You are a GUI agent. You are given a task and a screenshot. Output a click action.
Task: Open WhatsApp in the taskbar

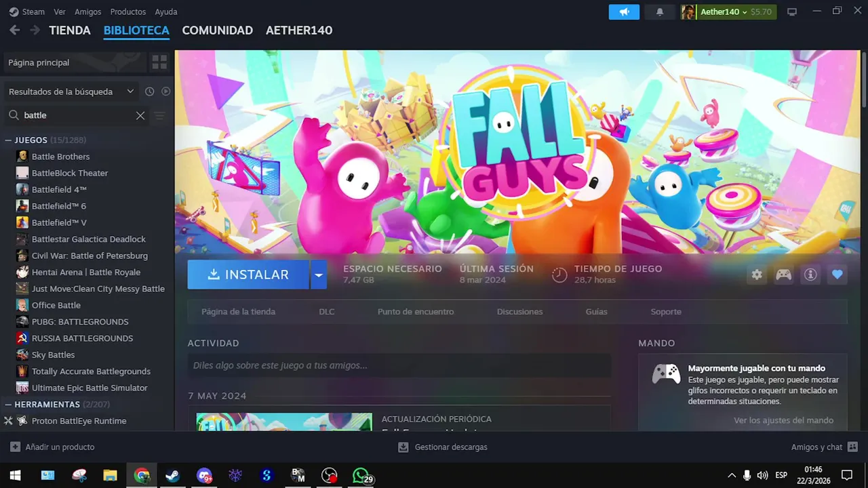360,476
